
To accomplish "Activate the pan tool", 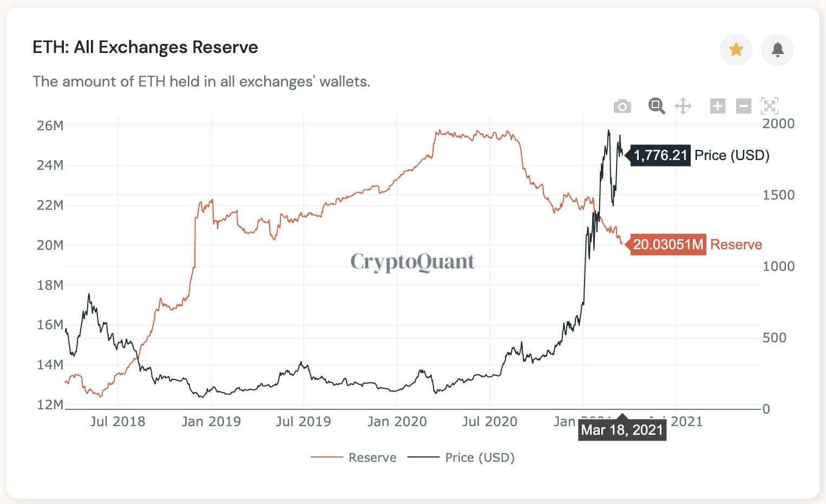I will (x=683, y=105).
